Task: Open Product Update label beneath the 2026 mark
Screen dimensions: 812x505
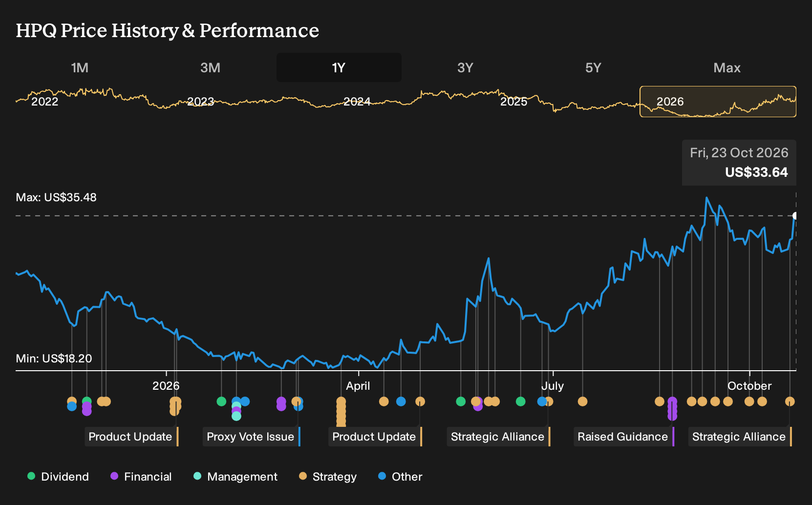Action: point(131,437)
